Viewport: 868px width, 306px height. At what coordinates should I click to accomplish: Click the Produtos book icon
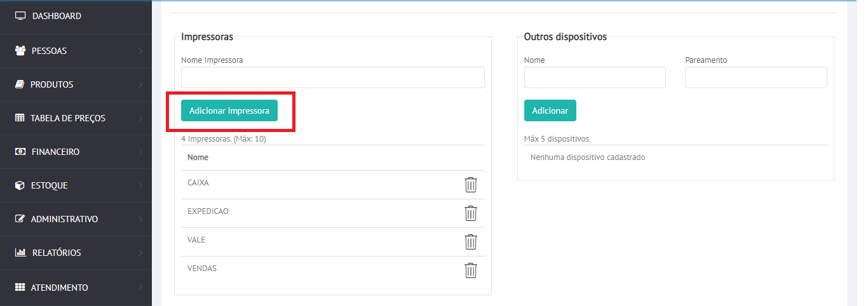[20, 84]
